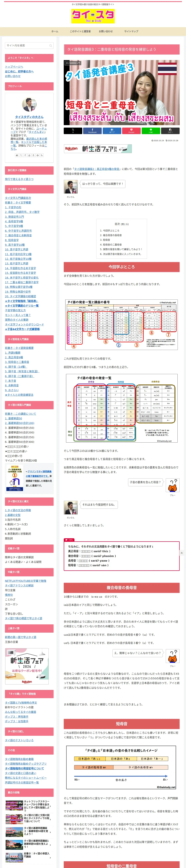
Task: Open 20. タイ文字講座の総確認 sidebar link
Action: 20,297
